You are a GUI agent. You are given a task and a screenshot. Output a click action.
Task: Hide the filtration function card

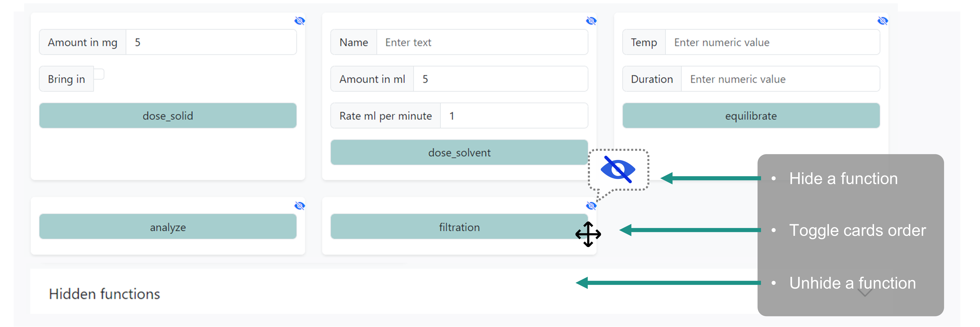pos(591,206)
